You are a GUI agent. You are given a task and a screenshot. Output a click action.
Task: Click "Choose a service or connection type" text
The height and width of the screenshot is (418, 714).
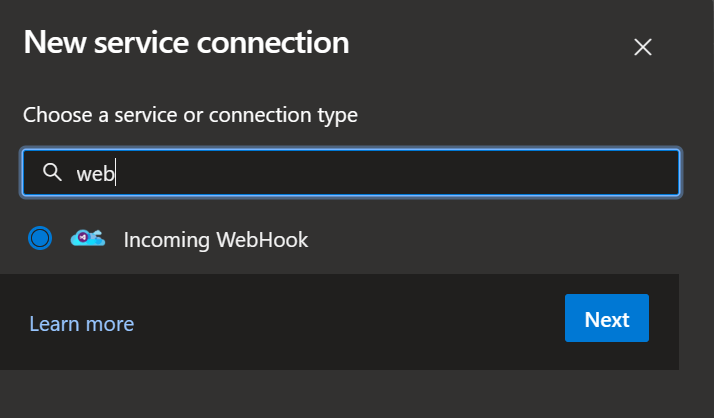[190, 115]
